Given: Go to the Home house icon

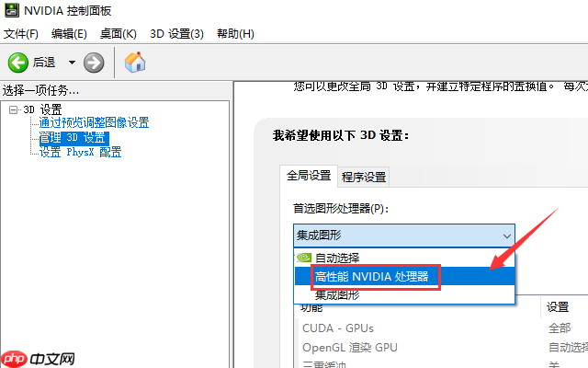Looking at the screenshot, I should coord(135,62).
